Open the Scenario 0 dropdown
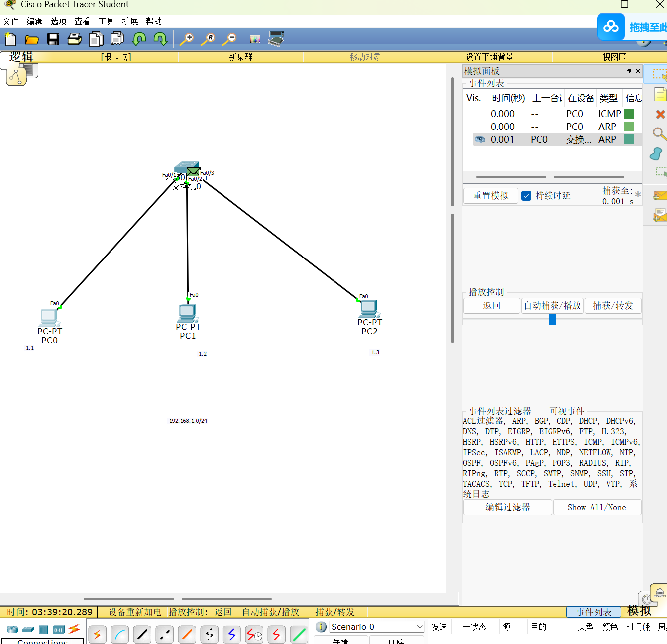The height and width of the screenshot is (644, 667). [x=376, y=627]
